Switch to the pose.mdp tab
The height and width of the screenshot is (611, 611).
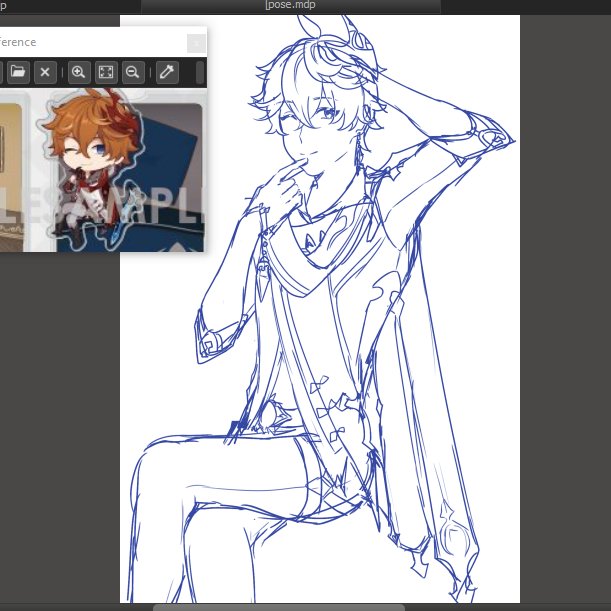[x=291, y=6]
